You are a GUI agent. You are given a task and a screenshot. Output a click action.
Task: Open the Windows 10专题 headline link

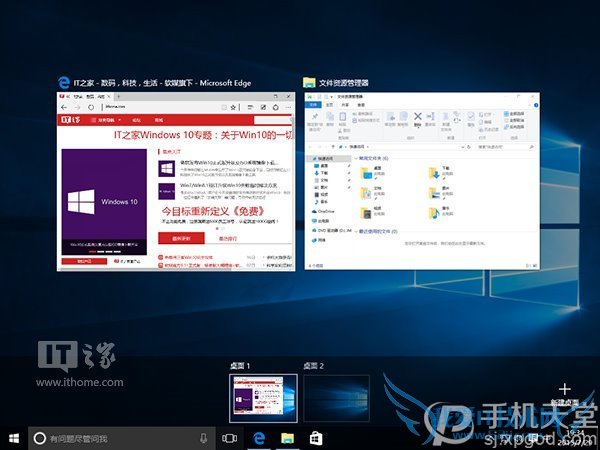[x=204, y=135]
